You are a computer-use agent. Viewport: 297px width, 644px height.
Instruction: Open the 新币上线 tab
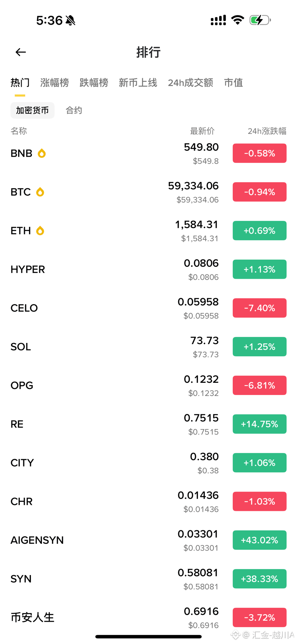pos(138,83)
